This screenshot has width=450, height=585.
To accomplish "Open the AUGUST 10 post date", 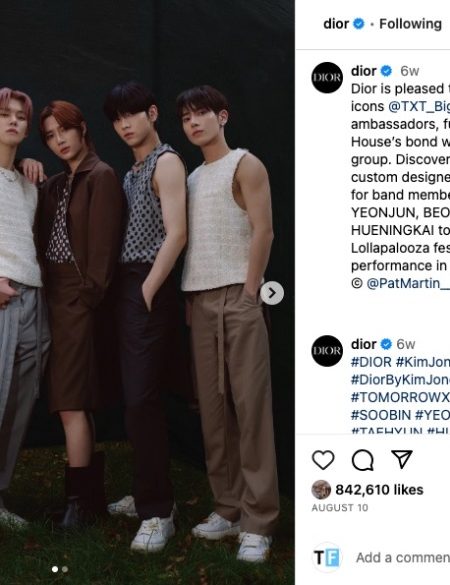I will click(340, 508).
